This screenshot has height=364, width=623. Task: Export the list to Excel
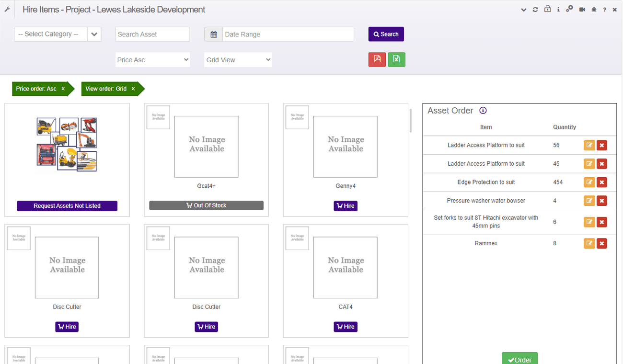pyautogui.click(x=396, y=59)
